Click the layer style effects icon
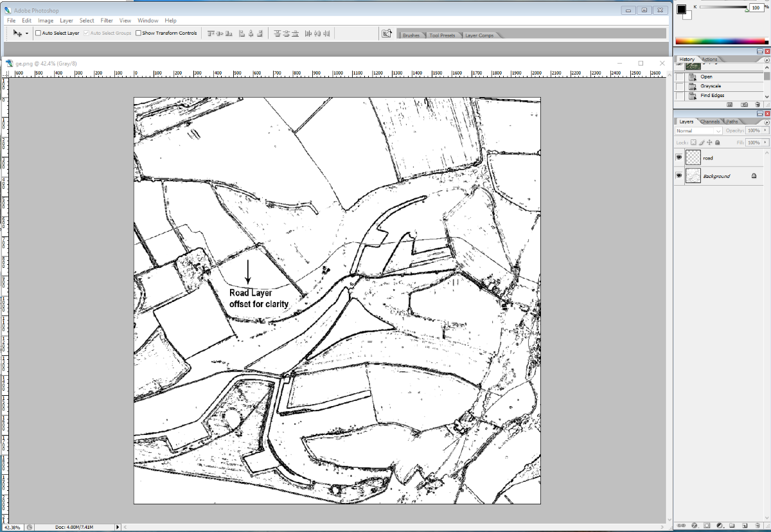This screenshot has height=532, width=771. 694,525
